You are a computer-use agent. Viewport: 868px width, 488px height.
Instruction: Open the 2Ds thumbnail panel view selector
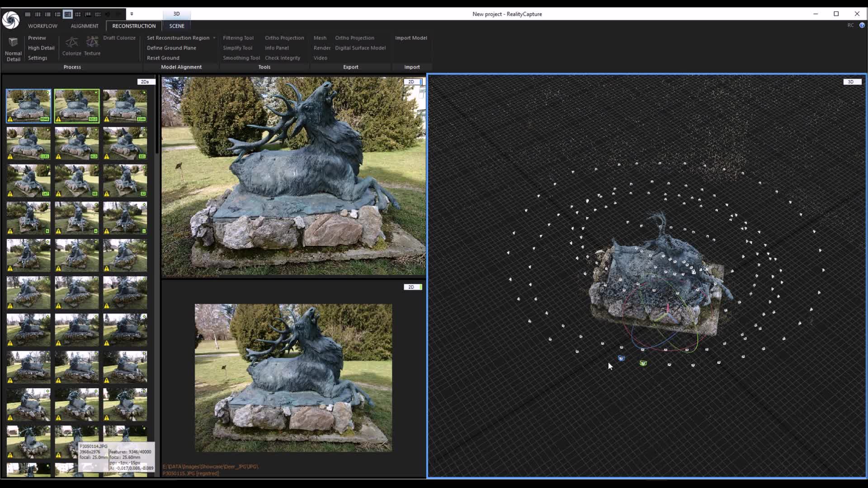click(145, 82)
